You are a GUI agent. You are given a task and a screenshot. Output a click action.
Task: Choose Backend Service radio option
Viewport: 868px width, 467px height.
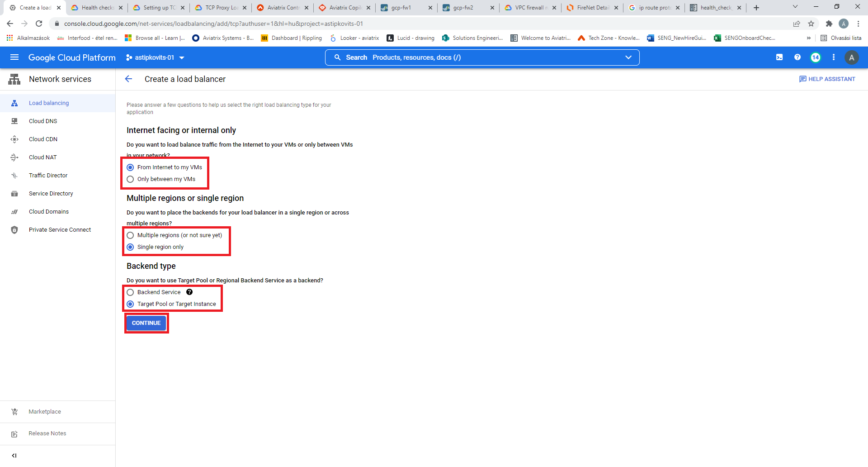pos(131,292)
